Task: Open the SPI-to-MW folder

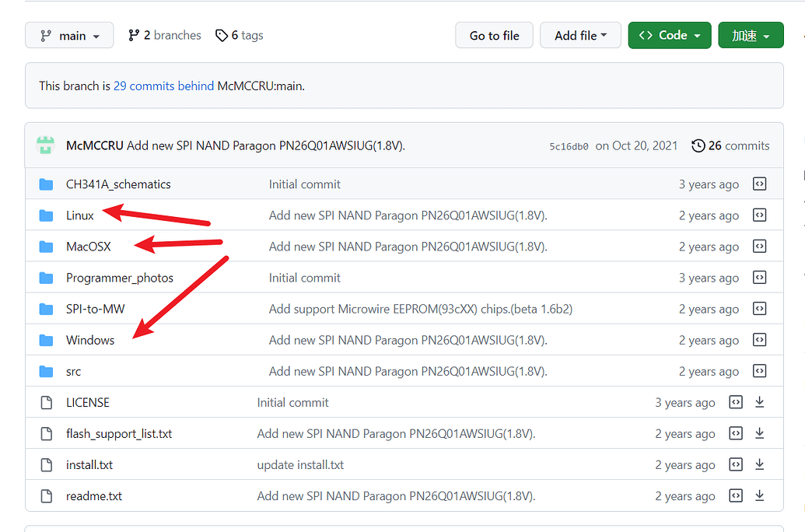Action: pyautogui.click(x=95, y=309)
